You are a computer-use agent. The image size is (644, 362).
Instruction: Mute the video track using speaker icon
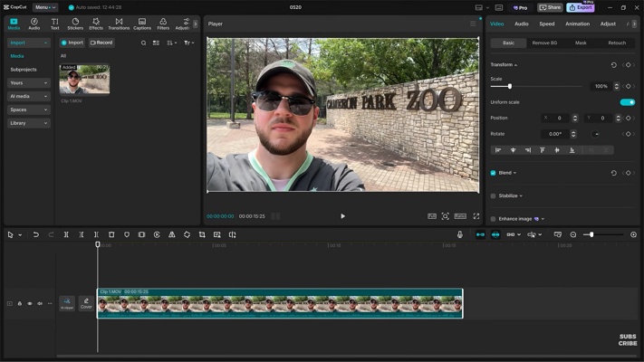pos(40,304)
